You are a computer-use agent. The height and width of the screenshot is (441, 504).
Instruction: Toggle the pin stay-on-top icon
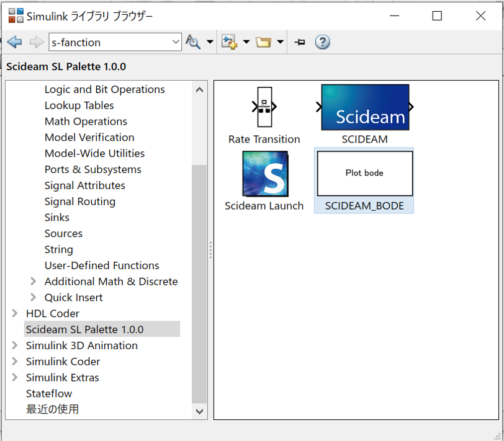coord(300,42)
